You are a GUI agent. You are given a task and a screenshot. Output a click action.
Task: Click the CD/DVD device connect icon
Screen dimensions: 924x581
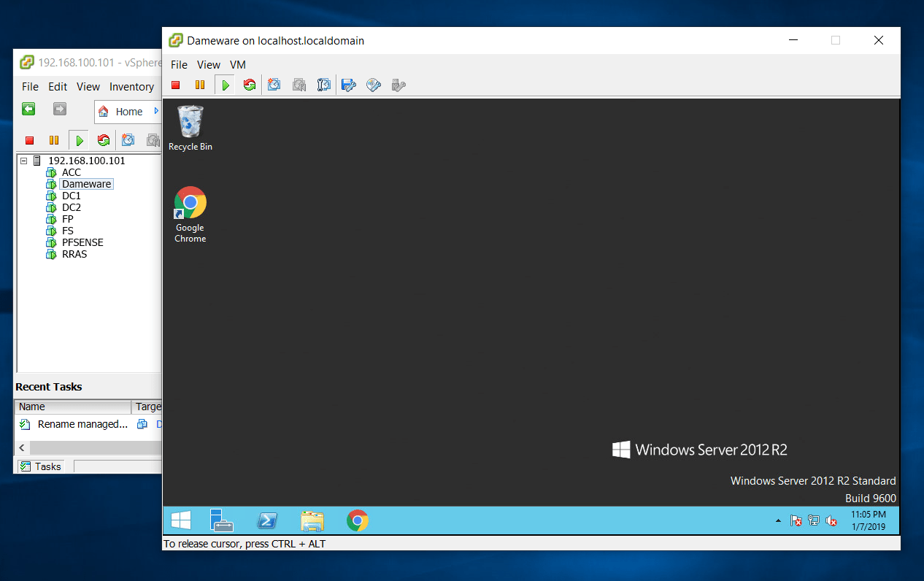pyautogui.click(x=374, y=85)
